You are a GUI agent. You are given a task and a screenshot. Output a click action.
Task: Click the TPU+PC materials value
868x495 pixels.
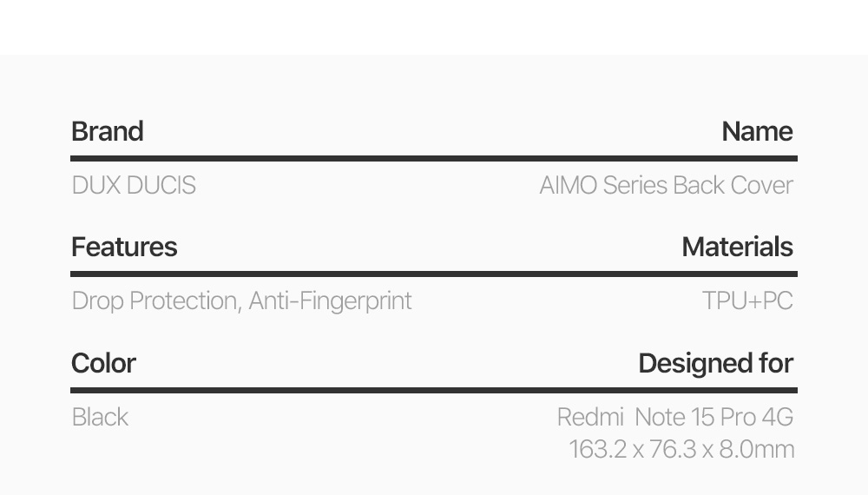[x=747, y=300]
